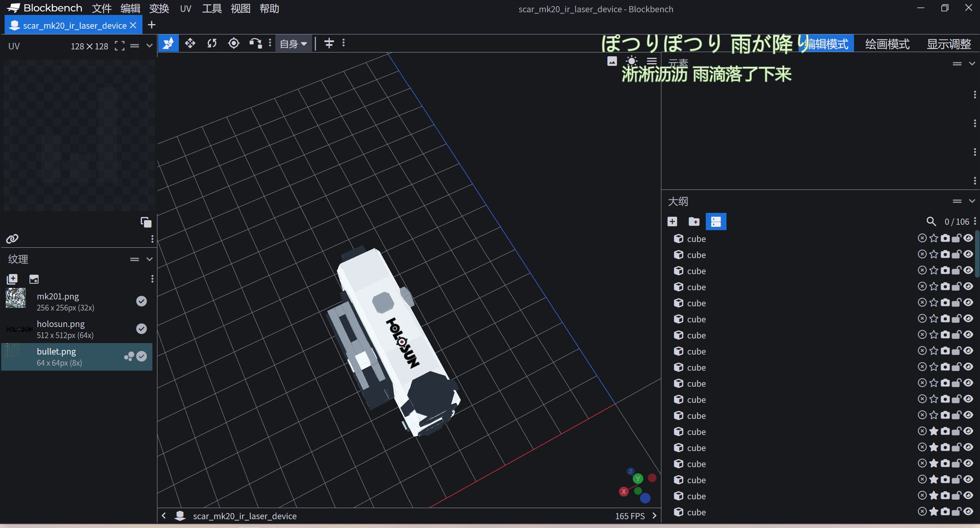
Task: Open 帮助 help menu
Action: click(269, 8)
